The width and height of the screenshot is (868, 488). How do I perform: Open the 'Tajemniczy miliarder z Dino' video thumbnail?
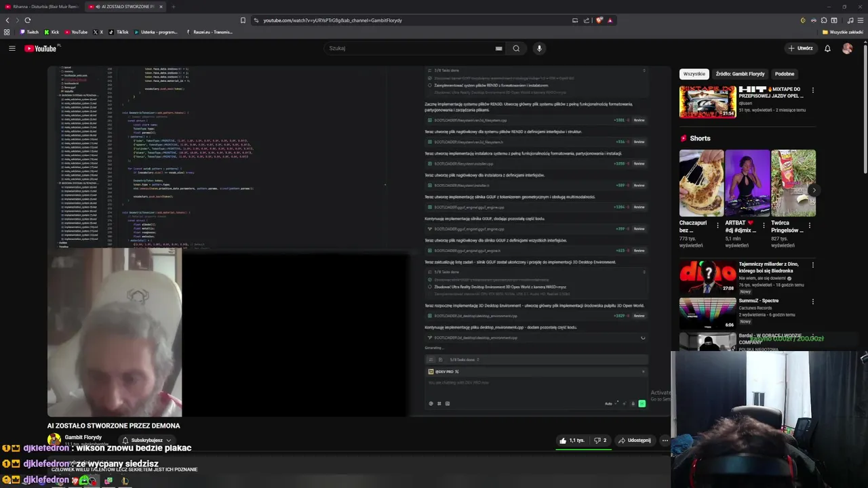707,277
